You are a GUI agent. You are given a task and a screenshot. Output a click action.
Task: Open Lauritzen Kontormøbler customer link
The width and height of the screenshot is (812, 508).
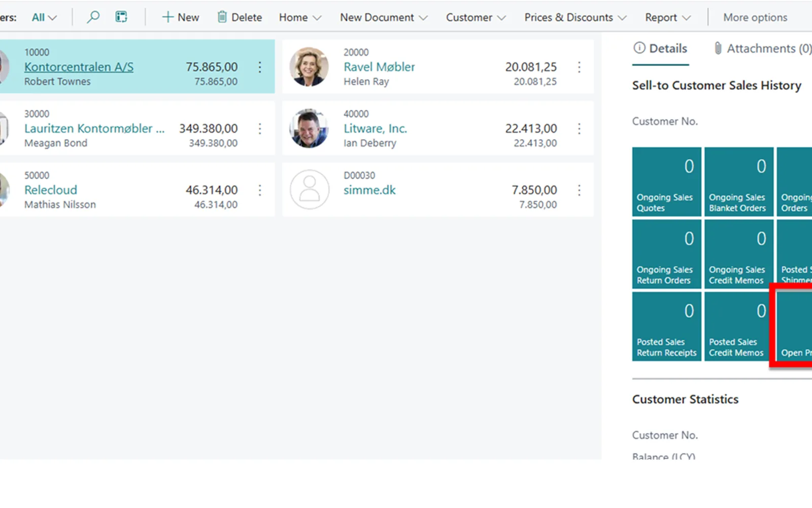[x=94, y=129]
